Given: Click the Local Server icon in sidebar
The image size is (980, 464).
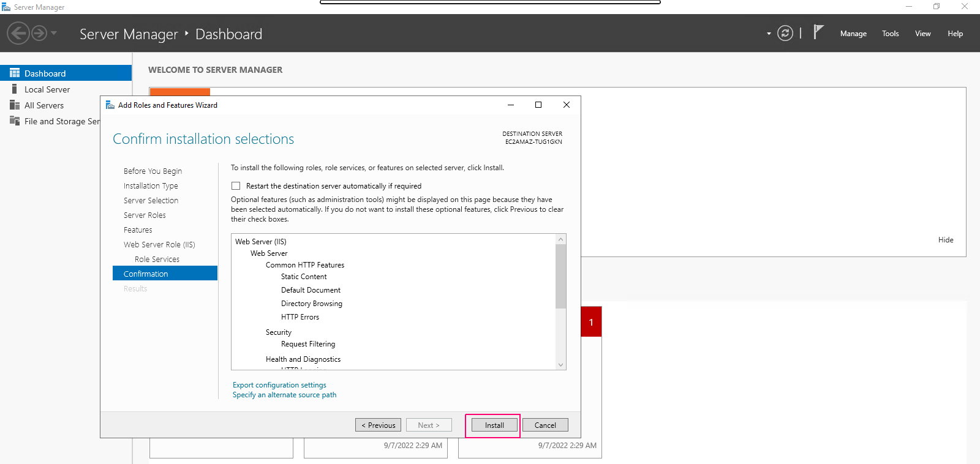Looking at the screenshot, I should (15, 89).
